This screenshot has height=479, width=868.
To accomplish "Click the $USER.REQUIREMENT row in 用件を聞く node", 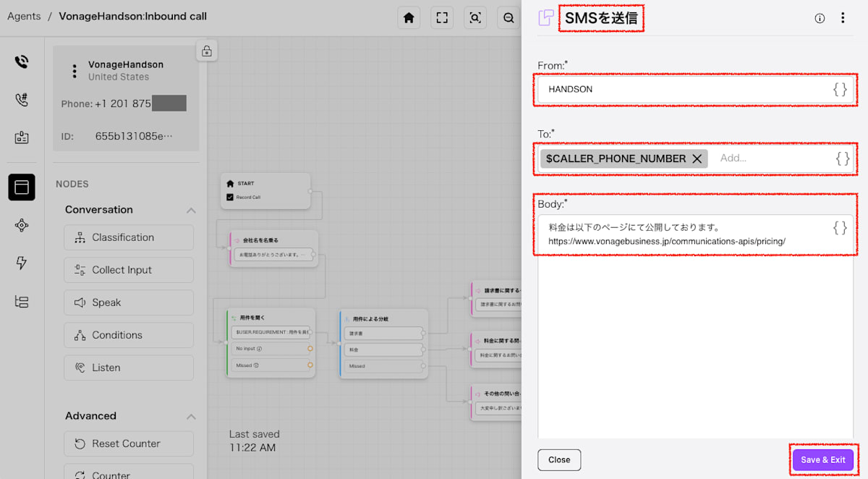I will [271, 333].
